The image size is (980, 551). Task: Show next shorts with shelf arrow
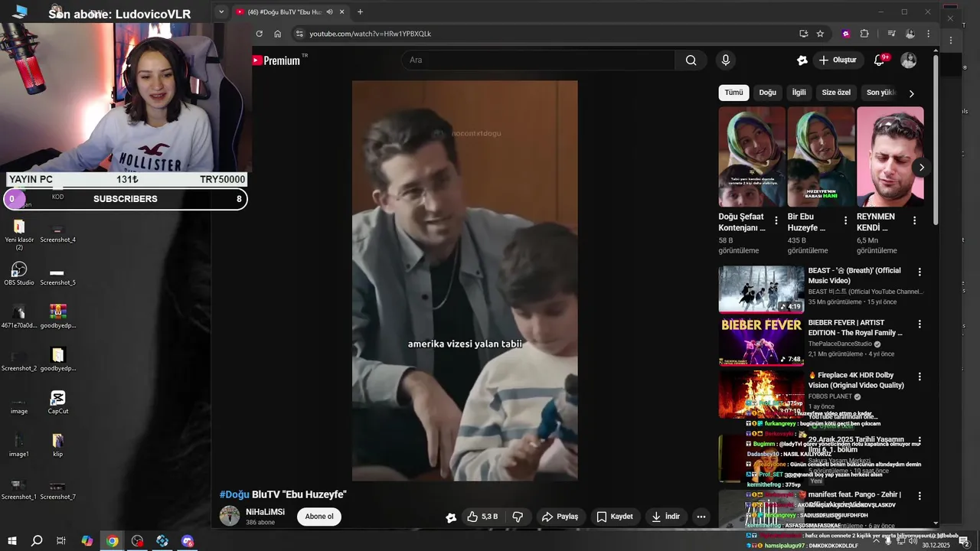(921, 167)
